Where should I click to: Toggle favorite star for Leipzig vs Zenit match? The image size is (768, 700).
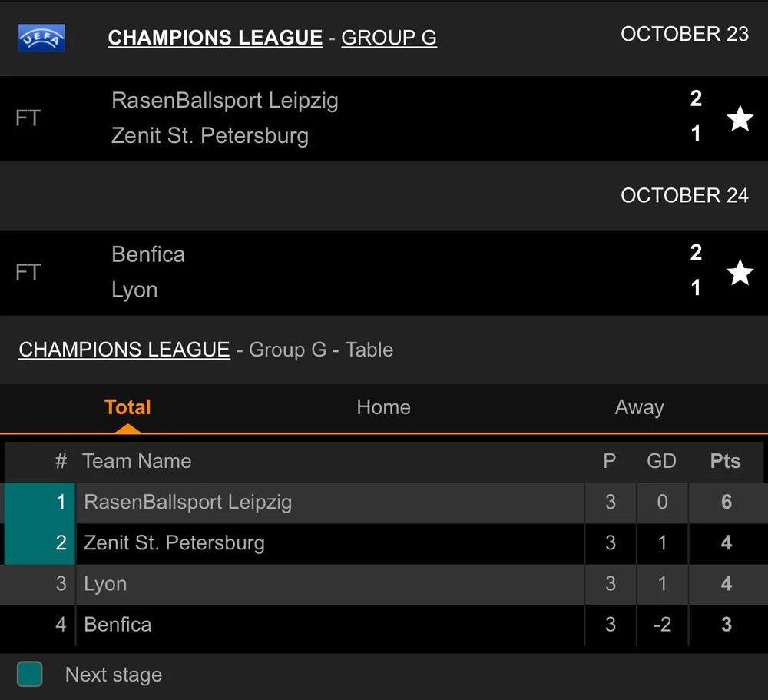coord(740,118)
